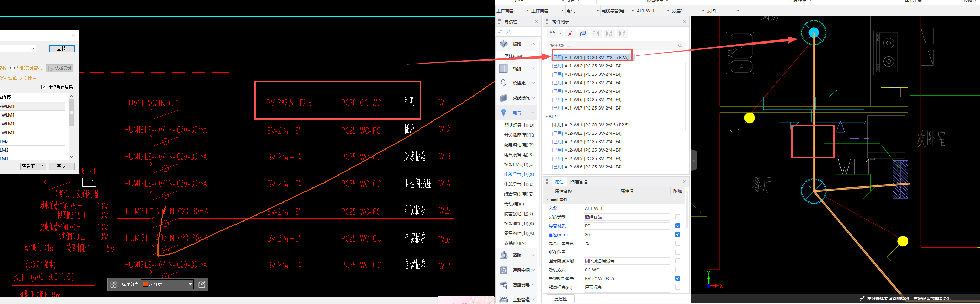This screenshot has height=304, width=980.
Task: Collapse the AL2 group in component list
Action: tap(547, 117)
